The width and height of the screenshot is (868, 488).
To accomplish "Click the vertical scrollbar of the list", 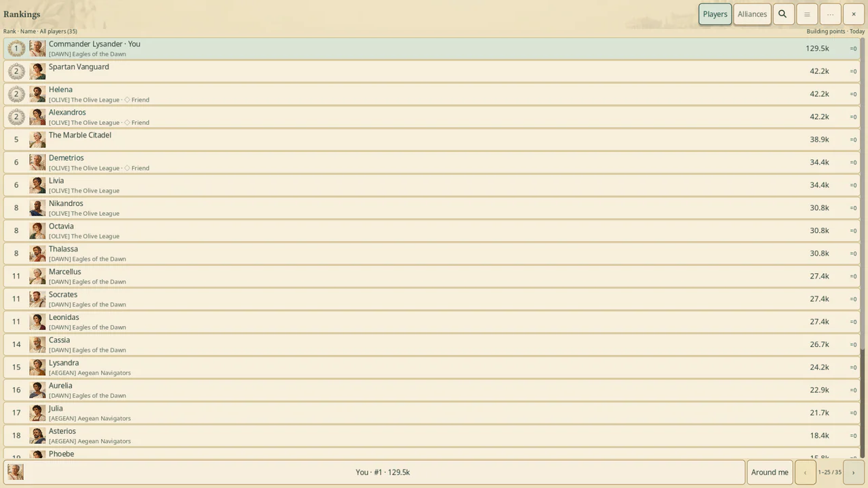I will [x=863, y=249].
